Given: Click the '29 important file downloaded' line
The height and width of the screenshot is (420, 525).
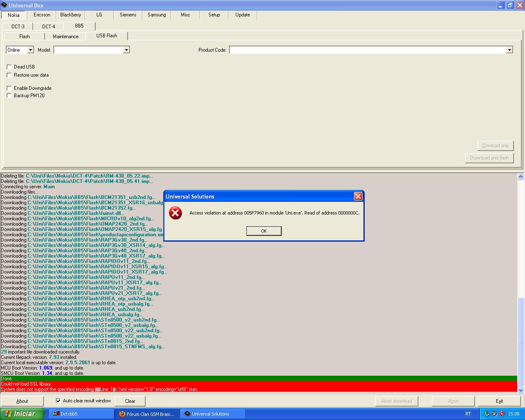Looking at the screenshot, I should point(41,352).
